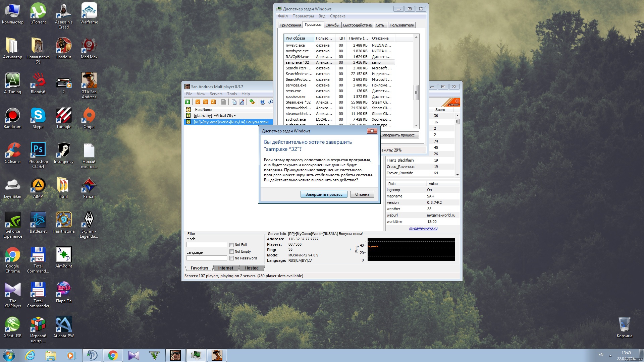Click the Mode filter input field
The height and width of the screenshot is (362, 644).
pyautogui.click(x=207, y=245)
